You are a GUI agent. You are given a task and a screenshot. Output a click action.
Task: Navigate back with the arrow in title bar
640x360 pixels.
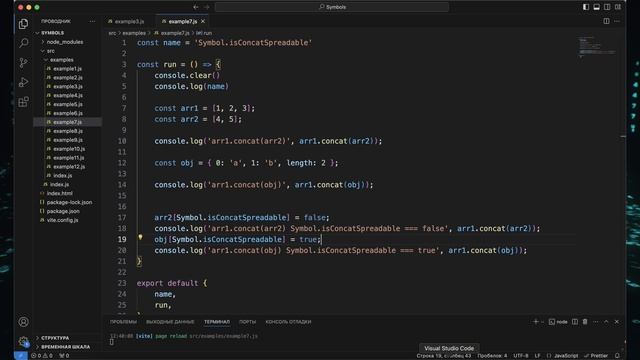(x=196, y=7)
